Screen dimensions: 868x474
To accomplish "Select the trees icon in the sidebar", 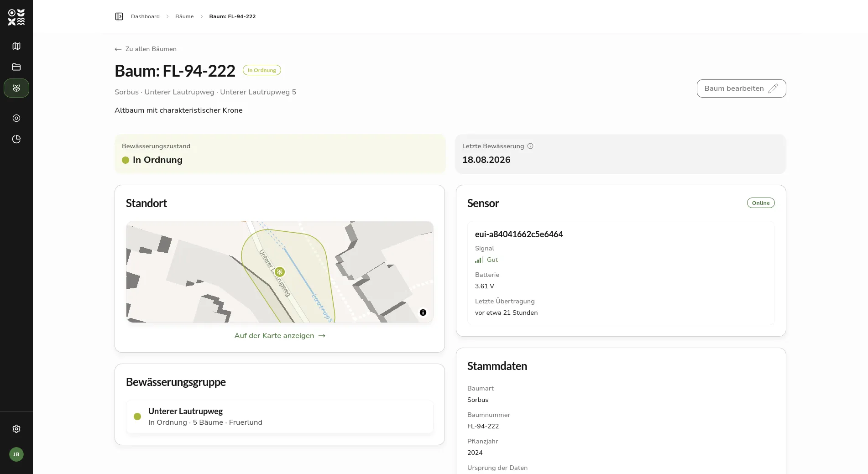I will coord(16,88).
